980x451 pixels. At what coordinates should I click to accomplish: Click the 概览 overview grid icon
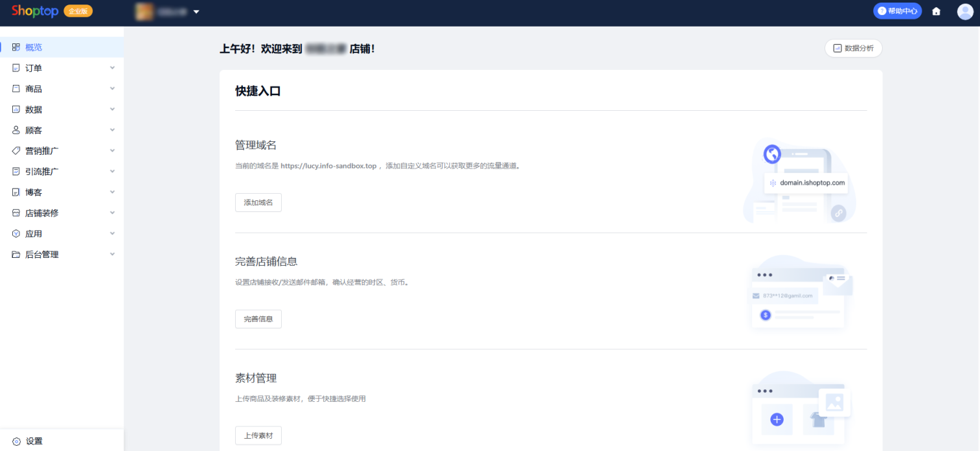16,47
